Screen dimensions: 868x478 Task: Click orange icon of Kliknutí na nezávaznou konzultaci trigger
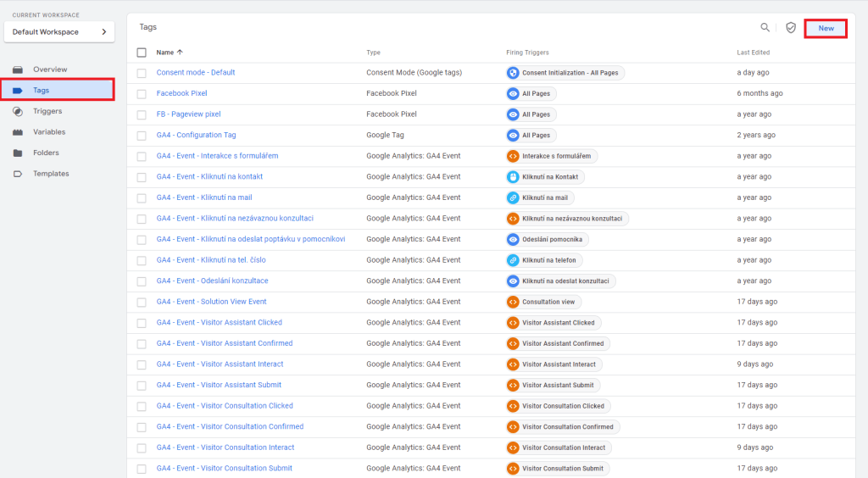513,219
